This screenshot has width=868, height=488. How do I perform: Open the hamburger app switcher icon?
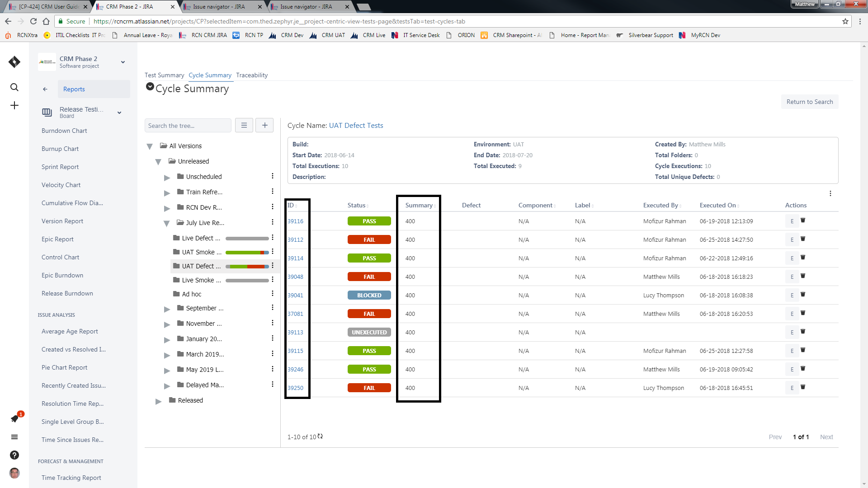point(14,437)
